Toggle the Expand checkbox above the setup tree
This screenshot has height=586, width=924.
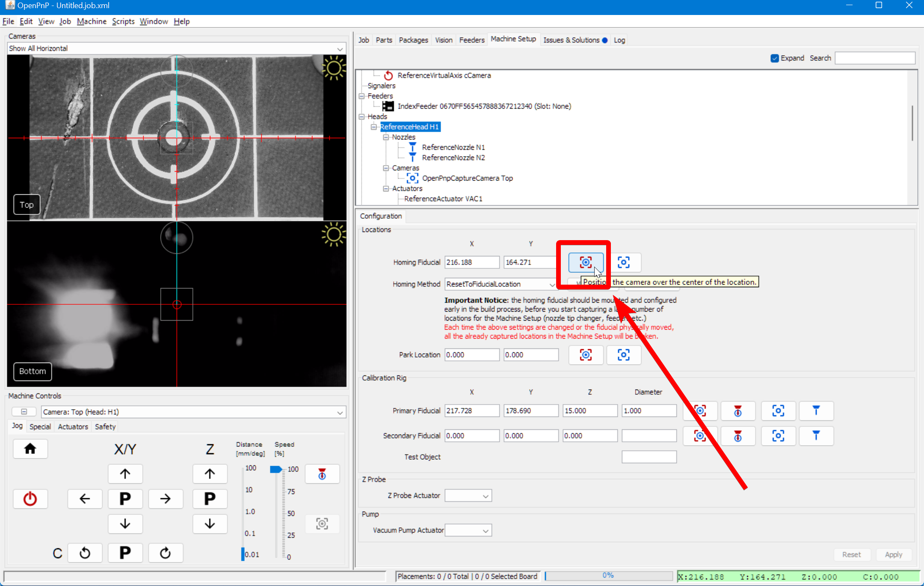[774, 58]
